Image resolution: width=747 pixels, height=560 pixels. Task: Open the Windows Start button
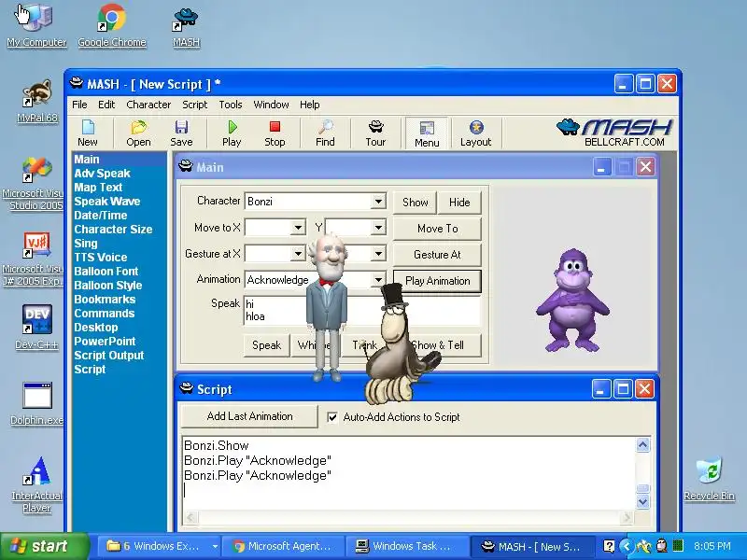pyautogui.click(x=44, y=546)
